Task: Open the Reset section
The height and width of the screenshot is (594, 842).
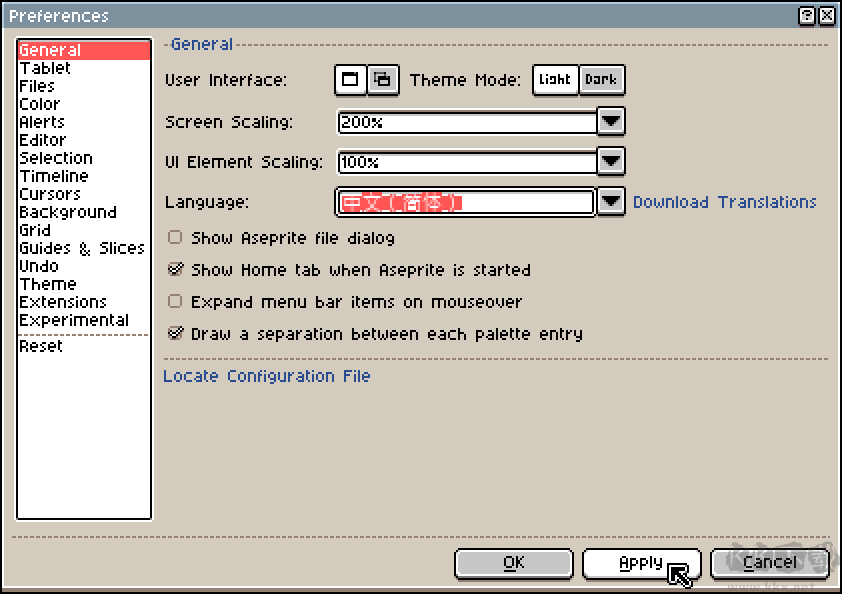Action: (x=84, y=346)
